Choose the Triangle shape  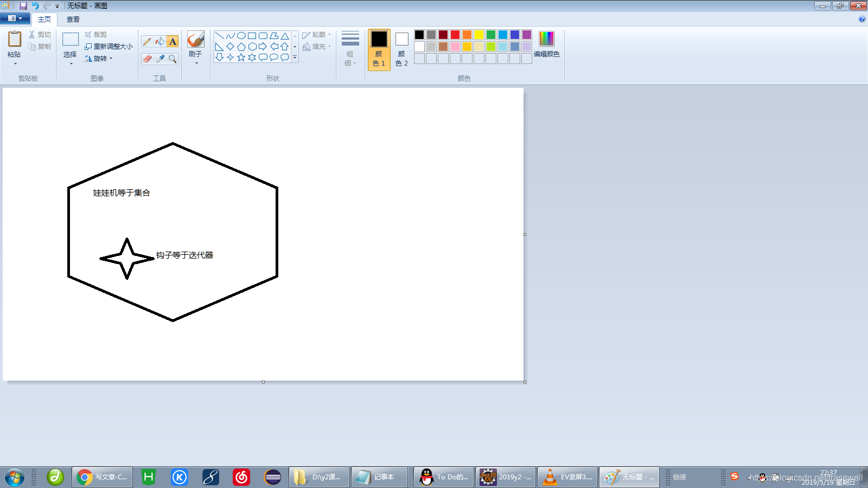click(x=285, y=36)
